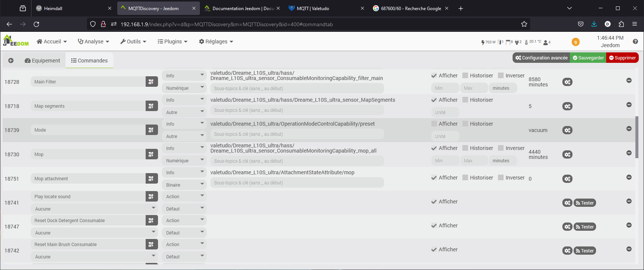Expand the Numérique subtype dropdown for Main Filter

coord(184,88)
